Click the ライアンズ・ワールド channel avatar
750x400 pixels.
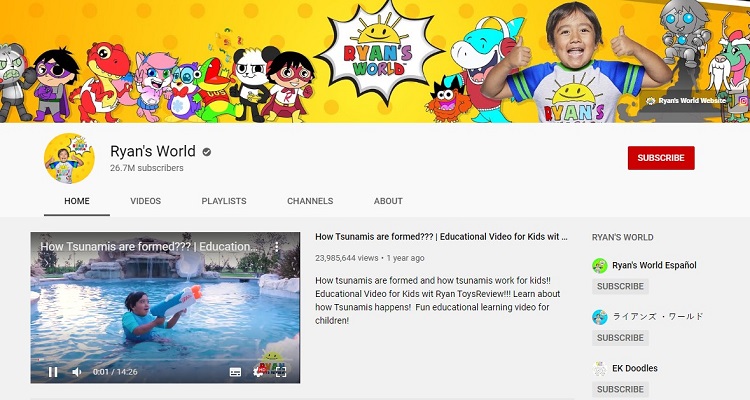(x=600, y=317)
